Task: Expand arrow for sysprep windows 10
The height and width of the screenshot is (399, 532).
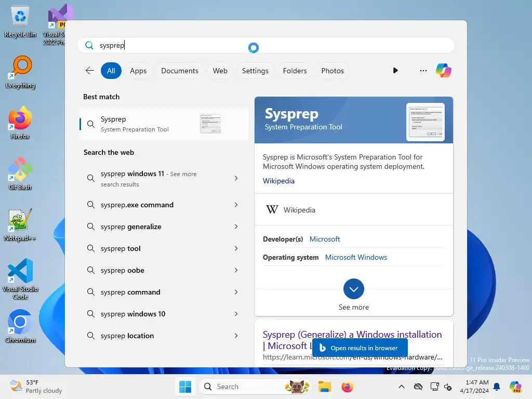Action: pyautogui.click(x=236, y=314)
